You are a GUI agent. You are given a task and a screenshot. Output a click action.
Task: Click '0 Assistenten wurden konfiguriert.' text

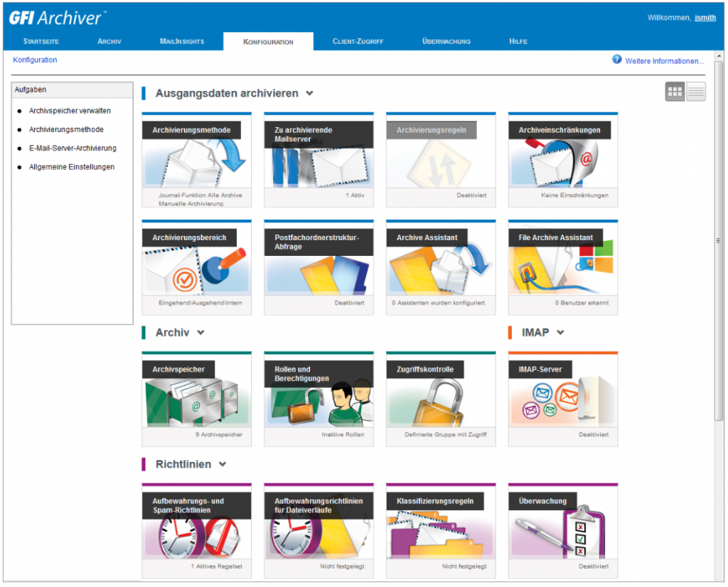[x=439, y=303]
